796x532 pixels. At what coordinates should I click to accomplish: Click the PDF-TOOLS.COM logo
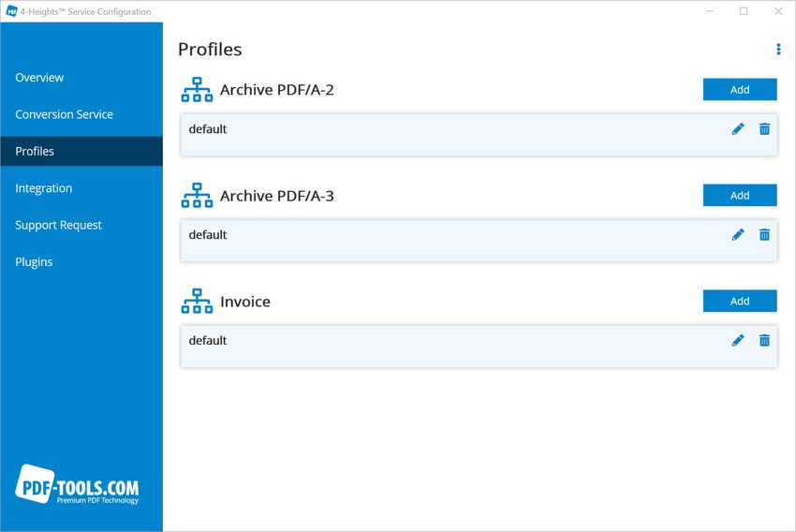coord(77,485)
